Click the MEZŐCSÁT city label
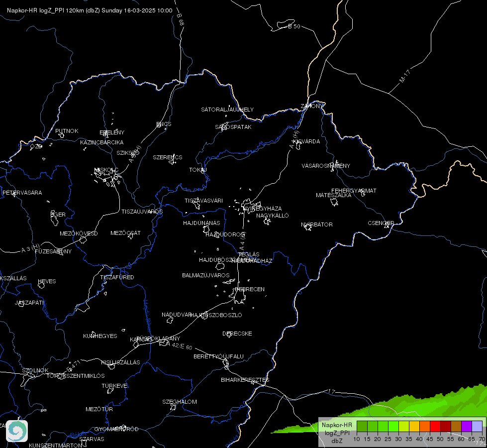Viewport: 487px width, 448px height. point(125,233)
